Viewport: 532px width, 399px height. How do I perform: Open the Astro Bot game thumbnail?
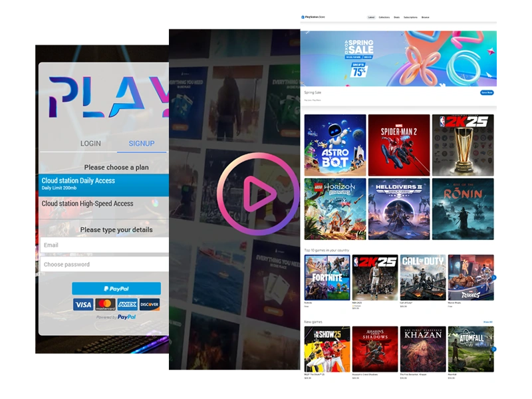pos(335,145)
